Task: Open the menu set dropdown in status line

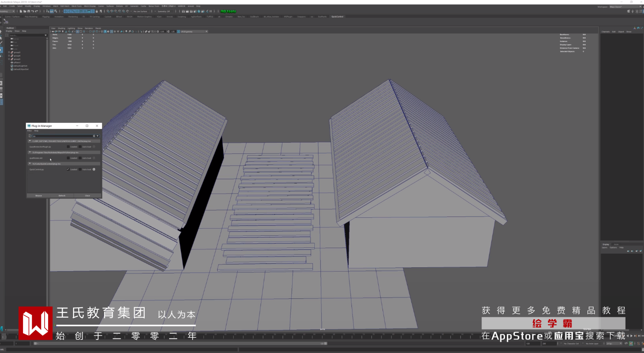Action: click(x=8, y=11)
